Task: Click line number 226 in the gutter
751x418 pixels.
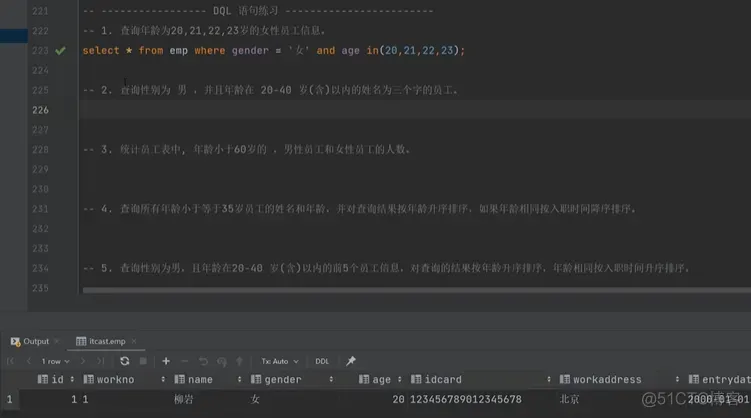Action: tap(40, 110)
